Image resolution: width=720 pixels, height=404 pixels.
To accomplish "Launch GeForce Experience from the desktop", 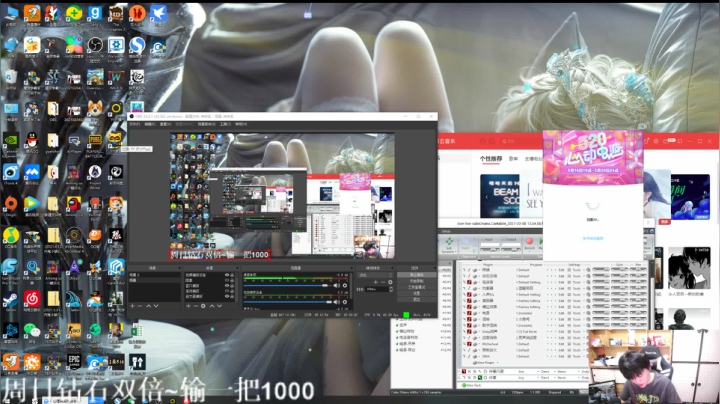I will click(11, 140).
